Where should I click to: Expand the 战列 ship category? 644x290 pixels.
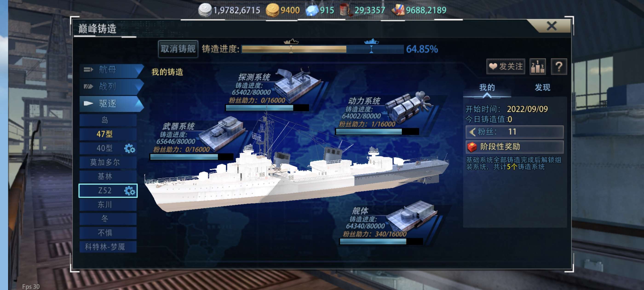click(x=112, y=87)
